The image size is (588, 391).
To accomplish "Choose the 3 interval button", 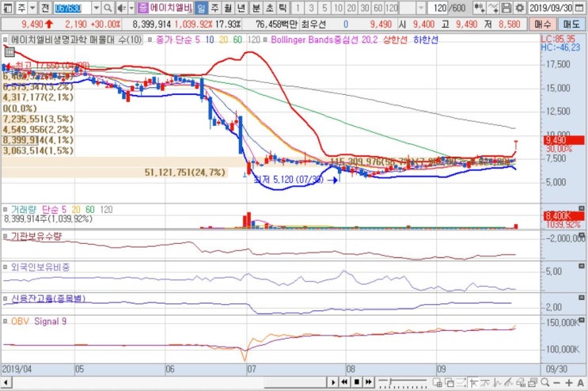I will (x=311, y=7).
